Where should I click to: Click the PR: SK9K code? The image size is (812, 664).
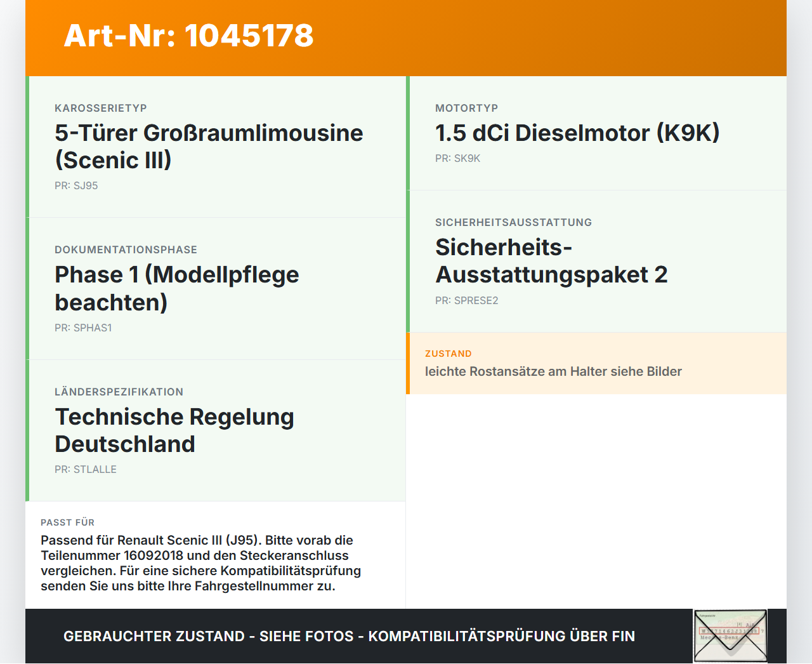pos(457,159)
